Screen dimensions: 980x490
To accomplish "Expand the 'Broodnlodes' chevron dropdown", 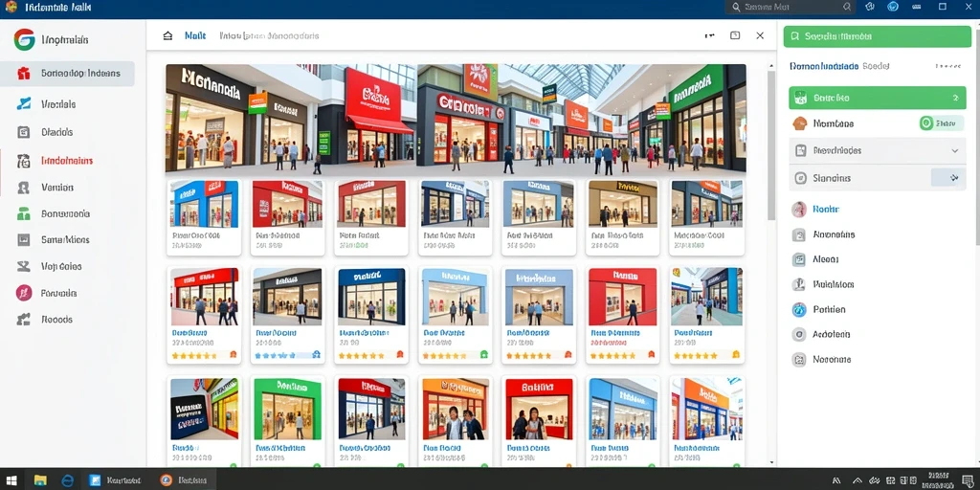I will [x=954, y=150].
